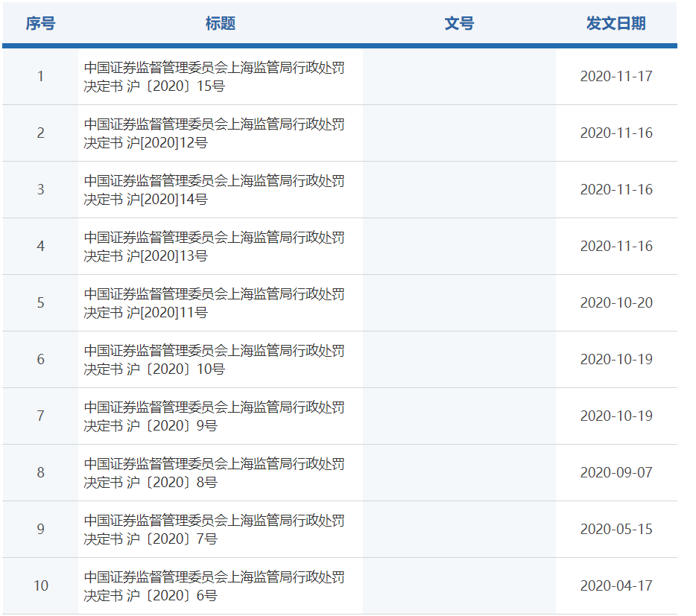The width and height of the screenshot is (696, 616).
Task: Click serial number 10 cell
Action: (x=40, y=585)
